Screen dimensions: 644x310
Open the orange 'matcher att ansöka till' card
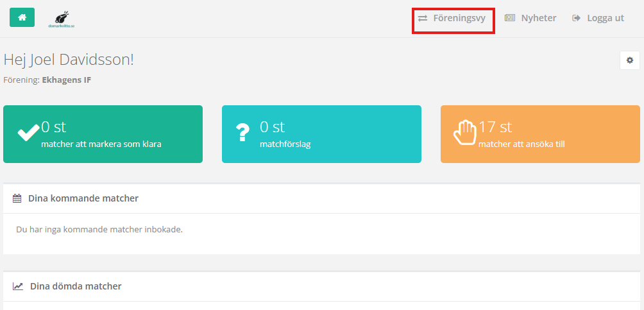[x=540, y=134]
